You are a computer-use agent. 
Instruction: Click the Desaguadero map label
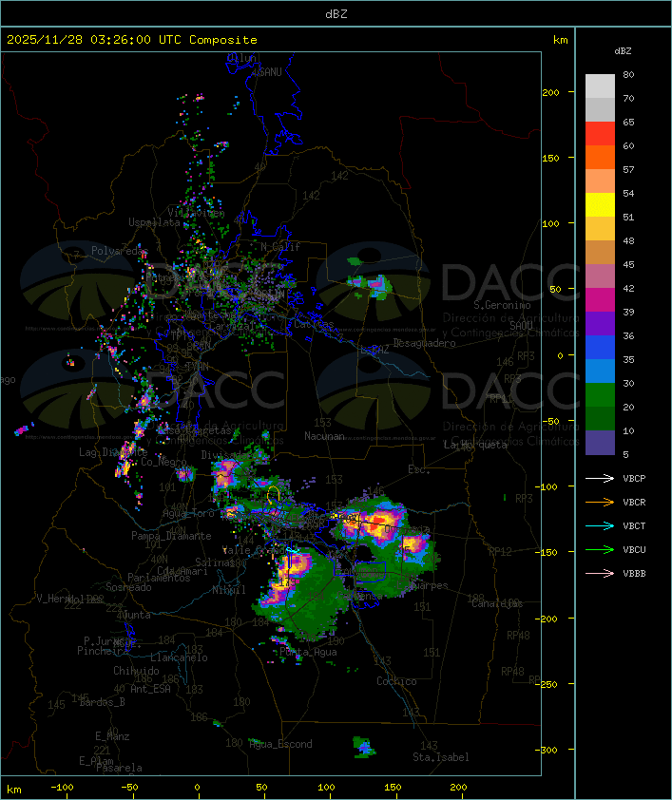coord(424,343)
